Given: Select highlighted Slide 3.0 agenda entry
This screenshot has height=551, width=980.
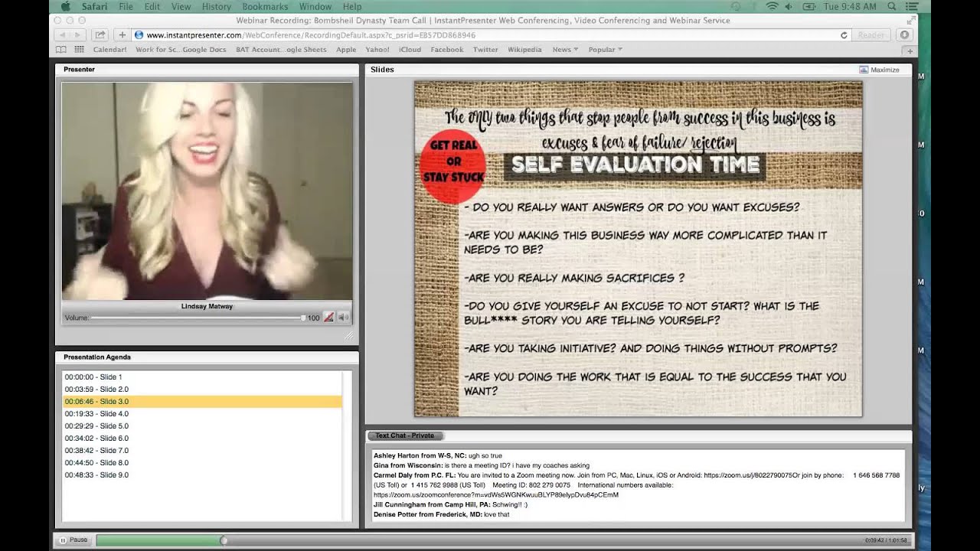Looking at the screenshot, I should pyautogui.click(x=202, y=402).
